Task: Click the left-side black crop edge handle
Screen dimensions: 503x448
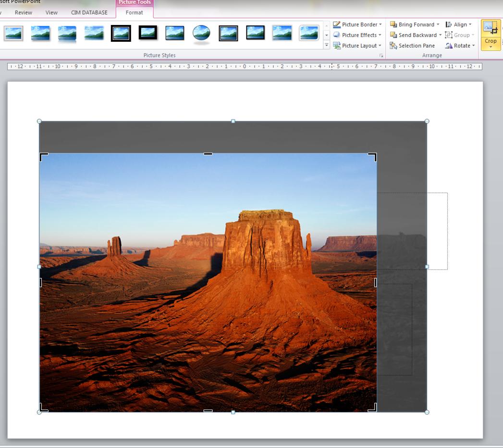Action: [x=40, y=283]
